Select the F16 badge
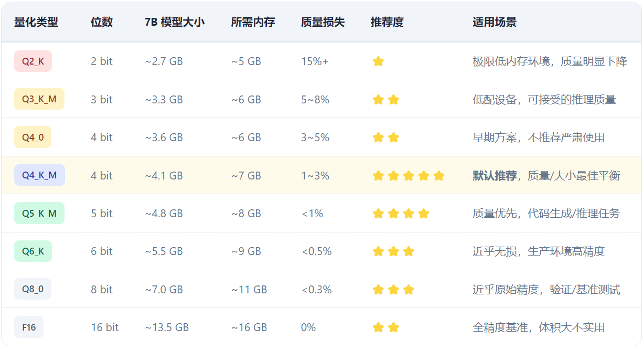 [x=29, y=327]
